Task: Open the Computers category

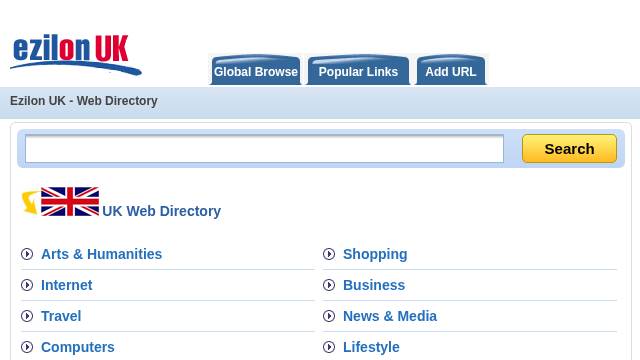Action: [x=78, y=347]
